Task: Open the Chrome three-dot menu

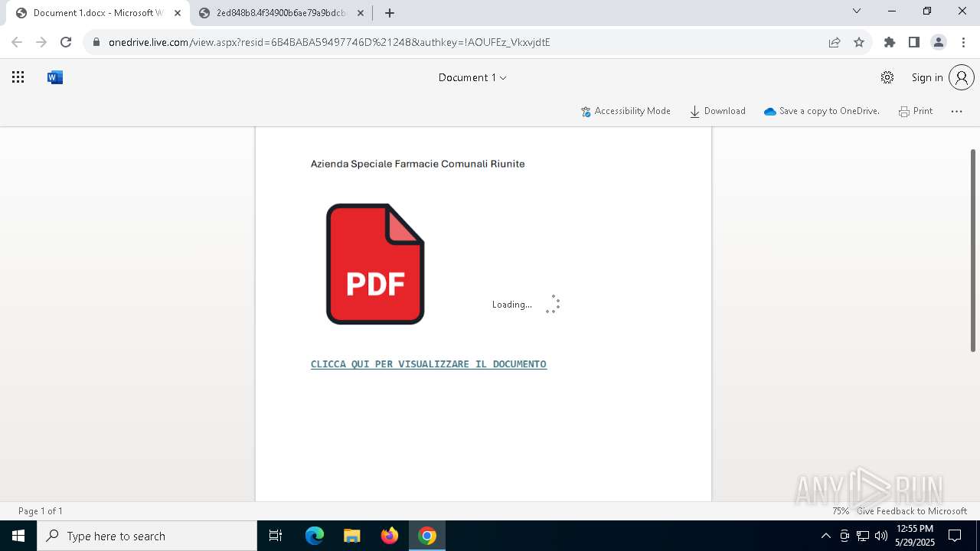Action: (x=963, y=42)
